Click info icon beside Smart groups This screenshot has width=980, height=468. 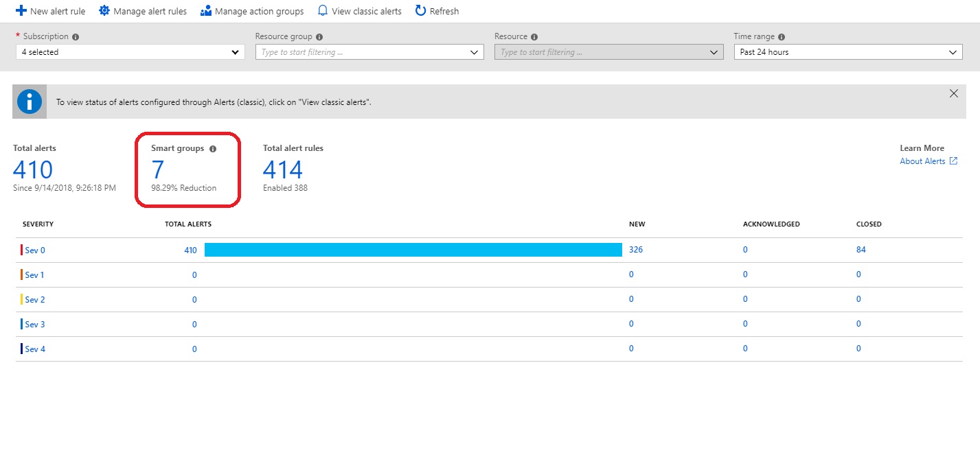[213, 149]
